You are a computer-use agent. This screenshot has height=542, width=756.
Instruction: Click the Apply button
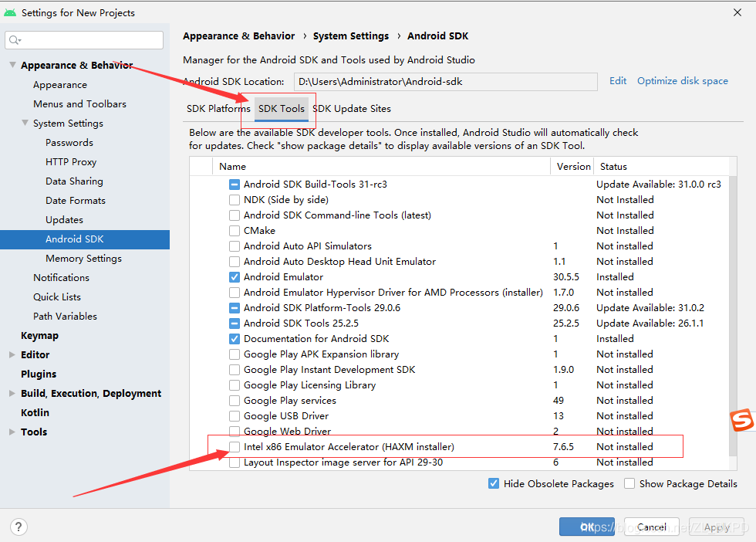click(717, 527)
